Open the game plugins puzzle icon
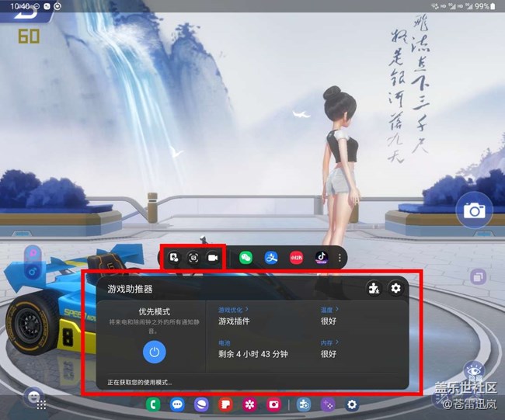 coord(374,289)
